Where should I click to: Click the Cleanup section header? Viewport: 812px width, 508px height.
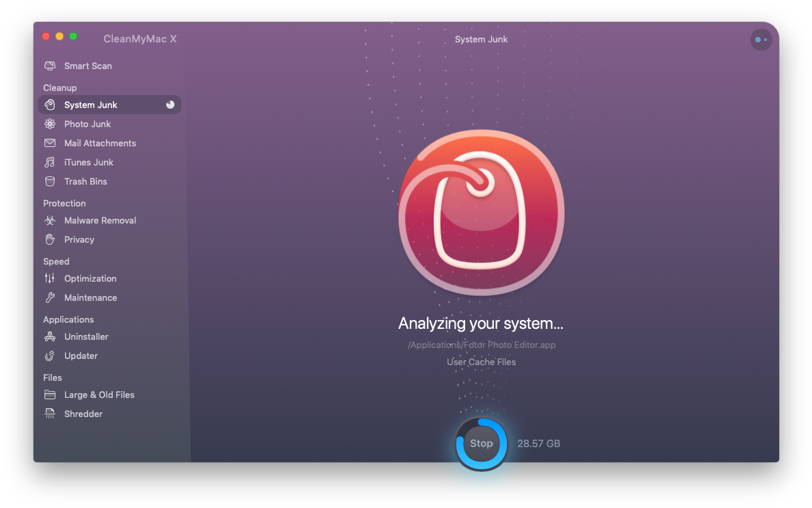(60, 88)
